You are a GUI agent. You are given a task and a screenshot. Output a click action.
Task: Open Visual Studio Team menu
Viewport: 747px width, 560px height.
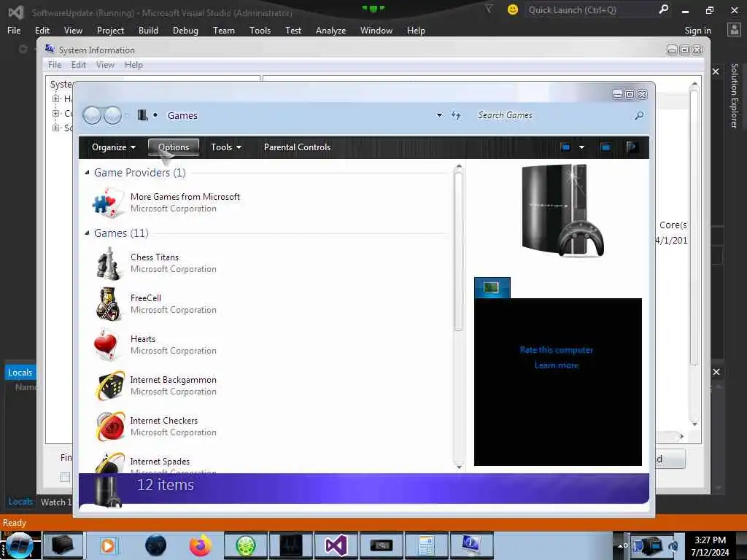224,30
